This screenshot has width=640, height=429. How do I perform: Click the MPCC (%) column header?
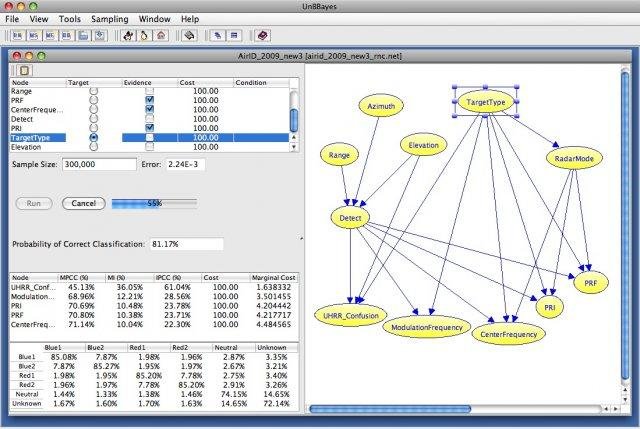tap(81, 278)
